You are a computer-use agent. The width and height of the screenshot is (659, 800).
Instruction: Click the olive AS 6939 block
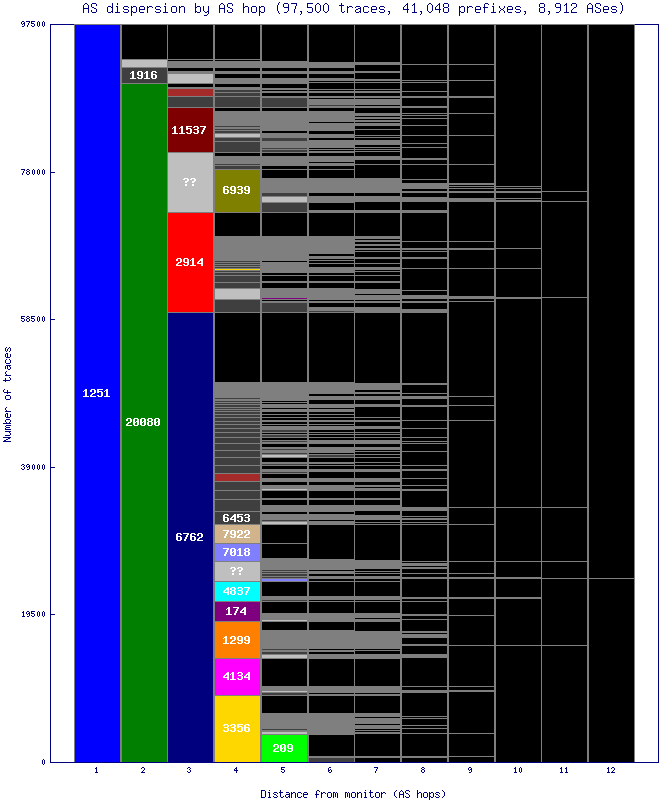[x=237, y=190]
